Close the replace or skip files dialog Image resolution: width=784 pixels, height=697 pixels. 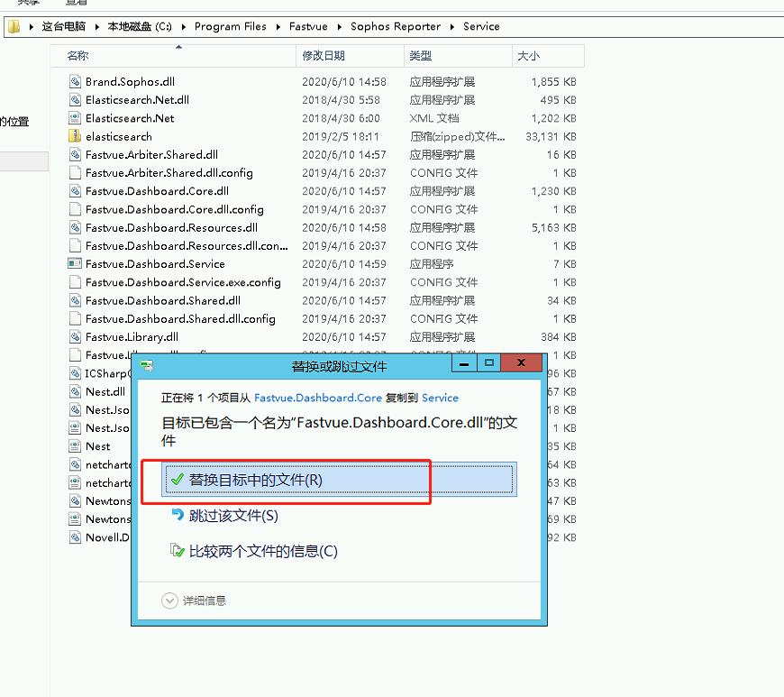pos(521,362)
